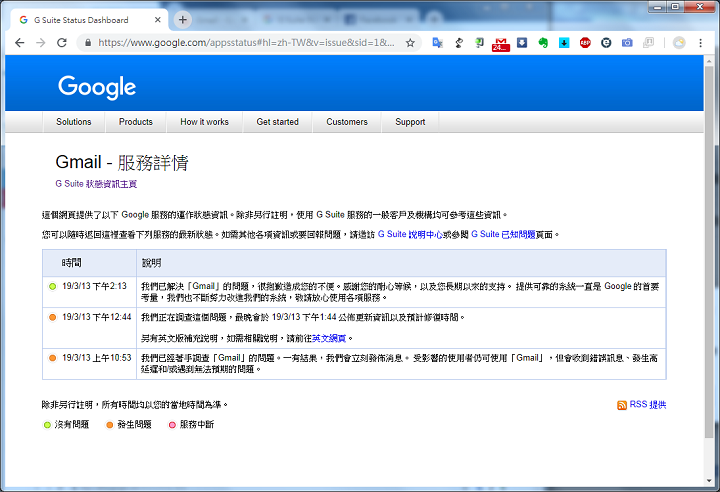Image resolution: width=720 pixels, height=492 pixels.
Task: Select the G Suite Status Dashboard tab
Action: (x=89, y=20)
